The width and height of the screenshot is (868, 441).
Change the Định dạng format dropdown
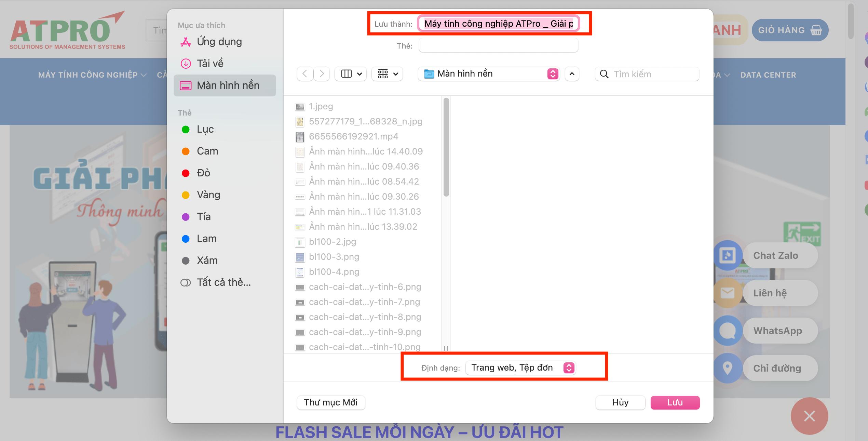pyautogui.click(x=520, y=368)
